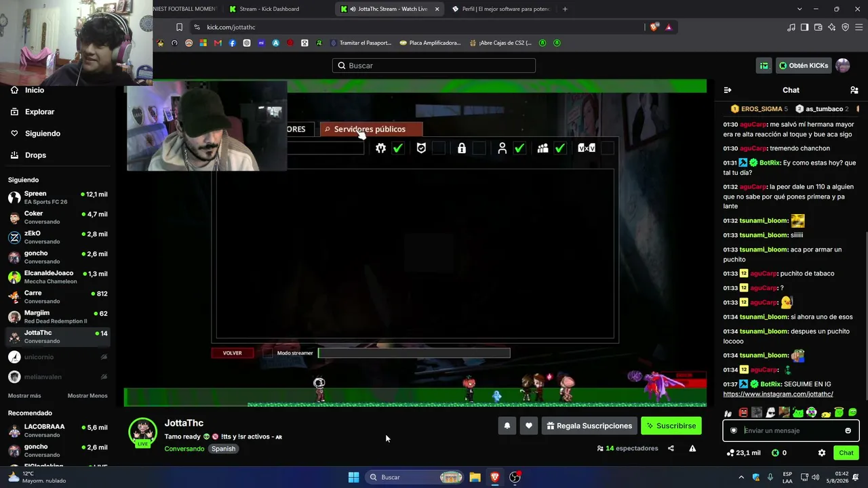Click the Conversando category link
This screenshot has height=488, width=868.
(x=184, y=449)
